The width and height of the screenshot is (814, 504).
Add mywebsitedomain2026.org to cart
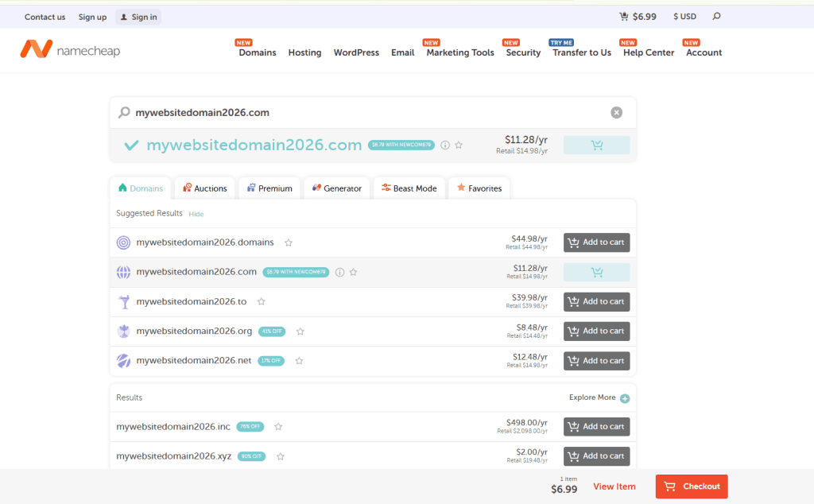pyautogui.click(x=596, y=331)
